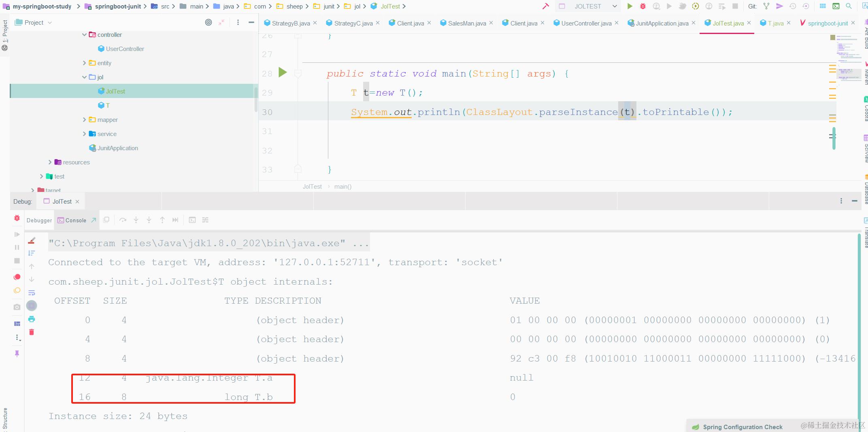This screenshot has width=868, height=432.
Task: Locate current file in Project tree
Action: tap(208, 22)
